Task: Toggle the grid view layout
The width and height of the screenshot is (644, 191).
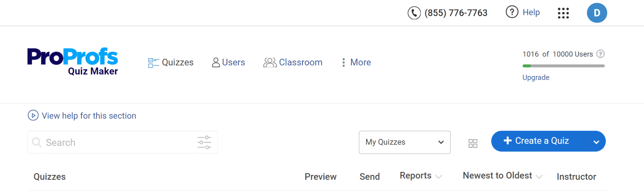Action: (x=473, y=144)
